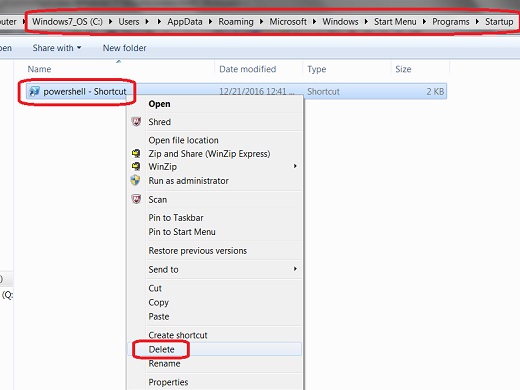
Task: Expand arrow after Start Menu breadcrumb
Action: coord(424,22)
